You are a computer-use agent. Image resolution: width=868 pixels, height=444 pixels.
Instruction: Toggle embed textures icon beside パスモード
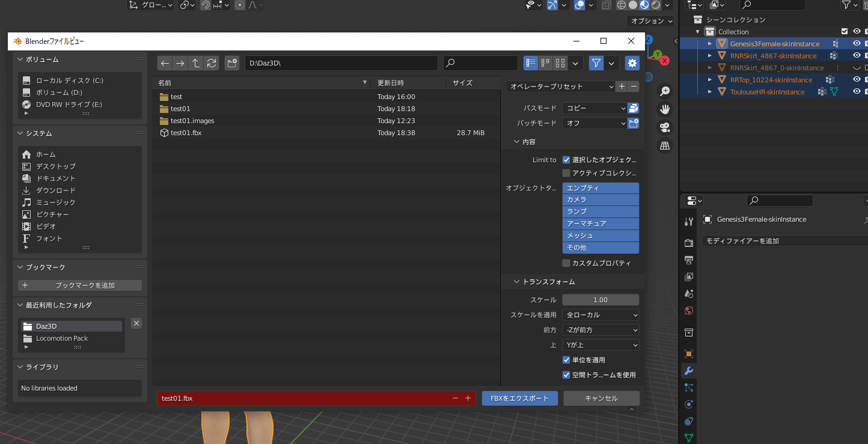coord(633,108)
